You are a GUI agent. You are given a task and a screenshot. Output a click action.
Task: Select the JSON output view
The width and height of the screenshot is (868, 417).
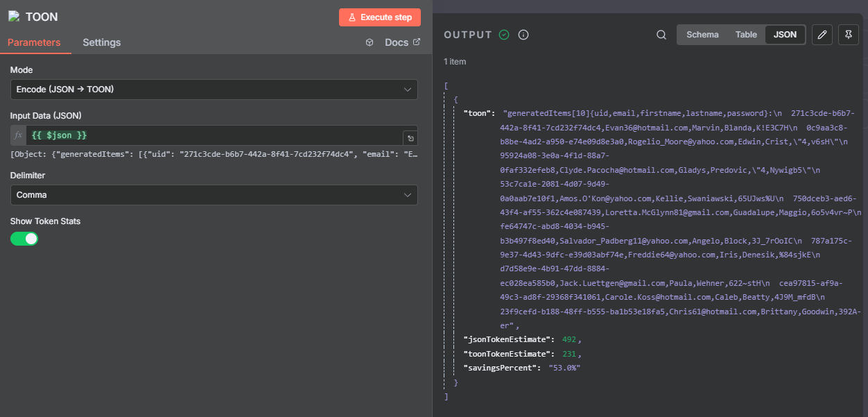pos(785,35)
